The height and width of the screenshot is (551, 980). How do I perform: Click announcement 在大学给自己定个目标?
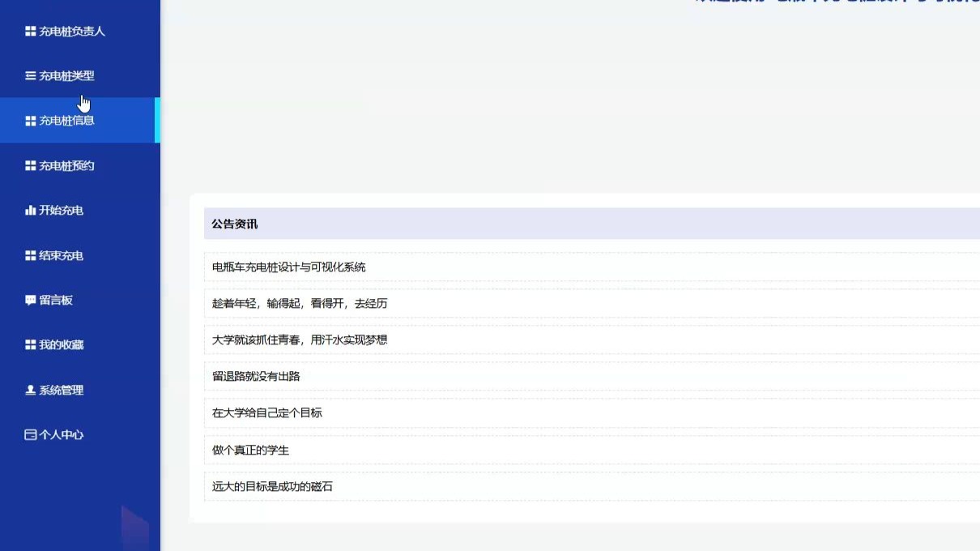(x=267, y=413)
